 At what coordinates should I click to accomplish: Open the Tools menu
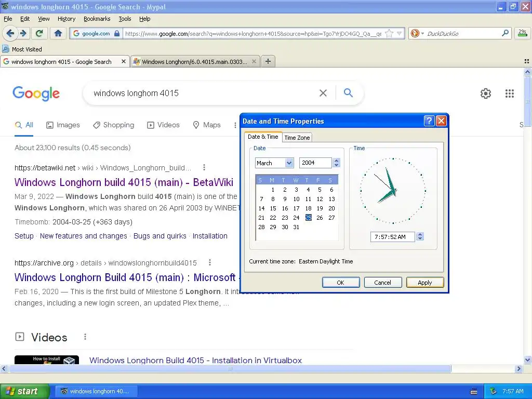125,19
